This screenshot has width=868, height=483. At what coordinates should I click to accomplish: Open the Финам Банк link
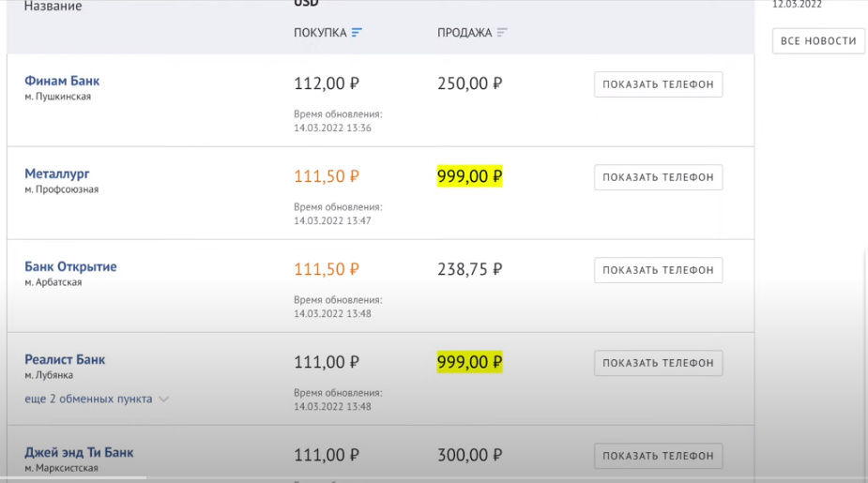pyautogui.click(x=62, y=81)
